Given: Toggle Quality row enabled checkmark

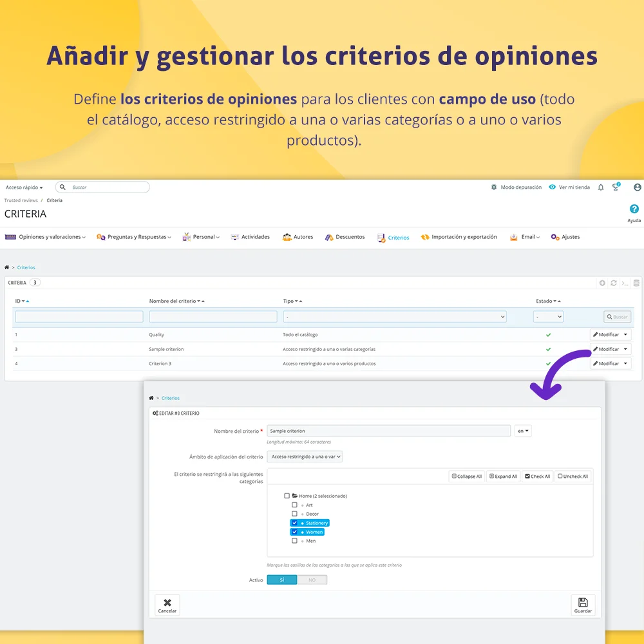Looking at the screenshot, I should (x=548, y=335).
